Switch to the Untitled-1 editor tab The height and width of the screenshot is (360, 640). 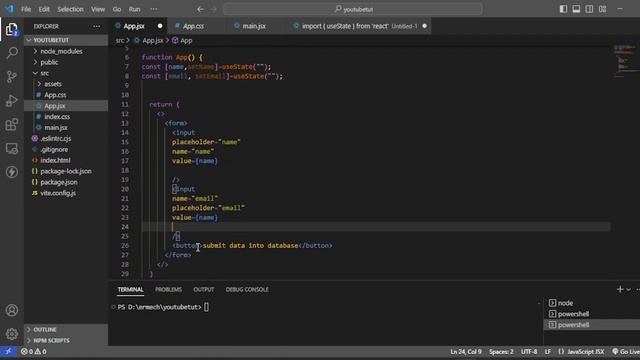click(x=359, y=26)
